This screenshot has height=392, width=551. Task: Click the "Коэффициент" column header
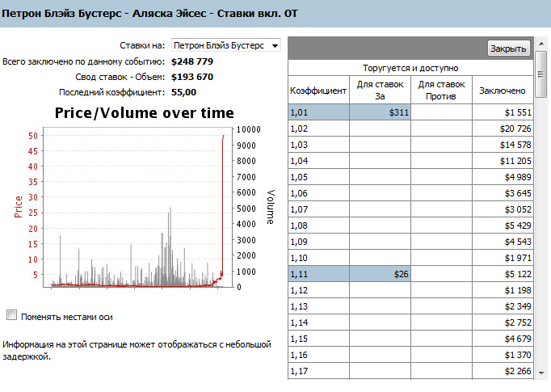coord(318,91)
